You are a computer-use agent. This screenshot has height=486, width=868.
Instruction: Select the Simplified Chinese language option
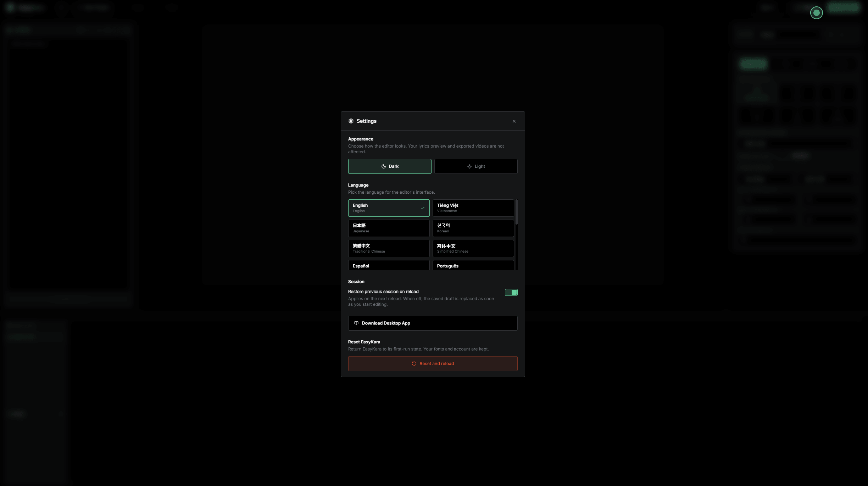(473, 248)
